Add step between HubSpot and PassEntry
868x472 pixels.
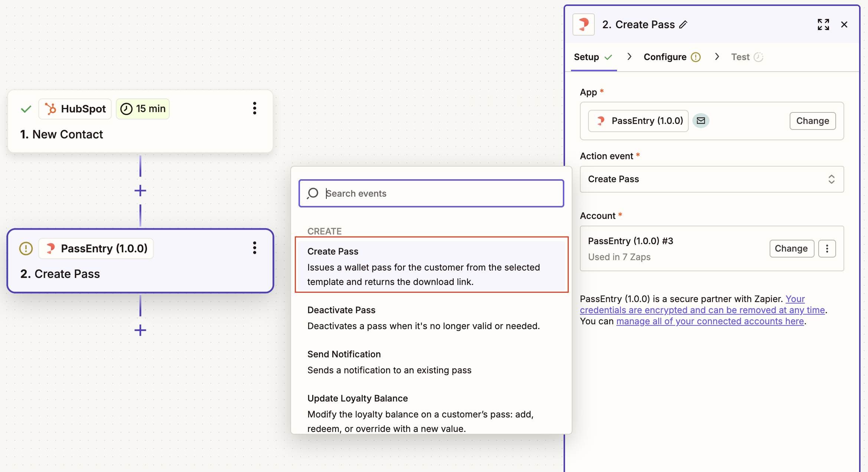[x=140, y=191]
